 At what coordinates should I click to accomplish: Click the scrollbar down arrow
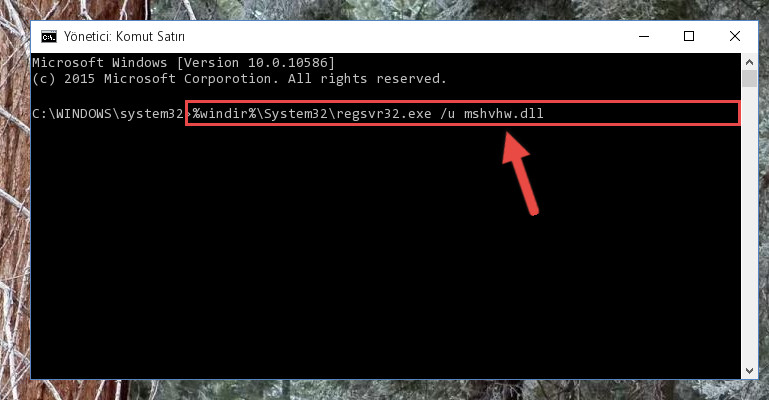point(749,371)
